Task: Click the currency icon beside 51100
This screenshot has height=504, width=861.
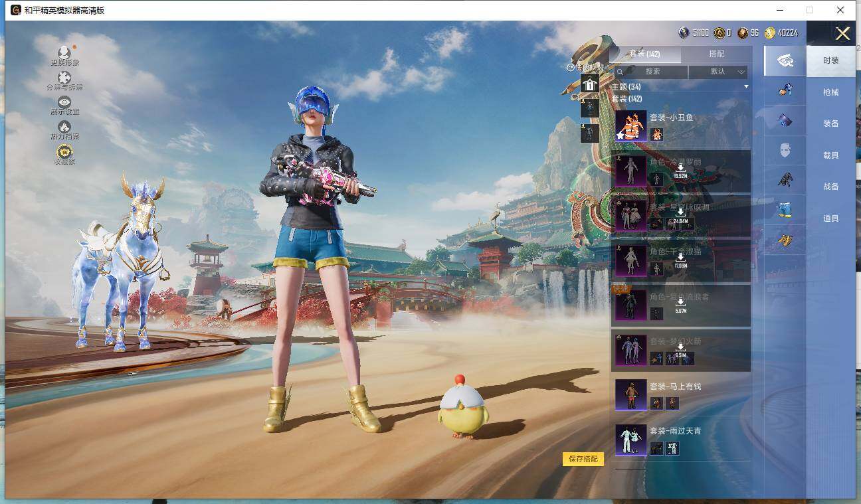Action: click(684, 33)
